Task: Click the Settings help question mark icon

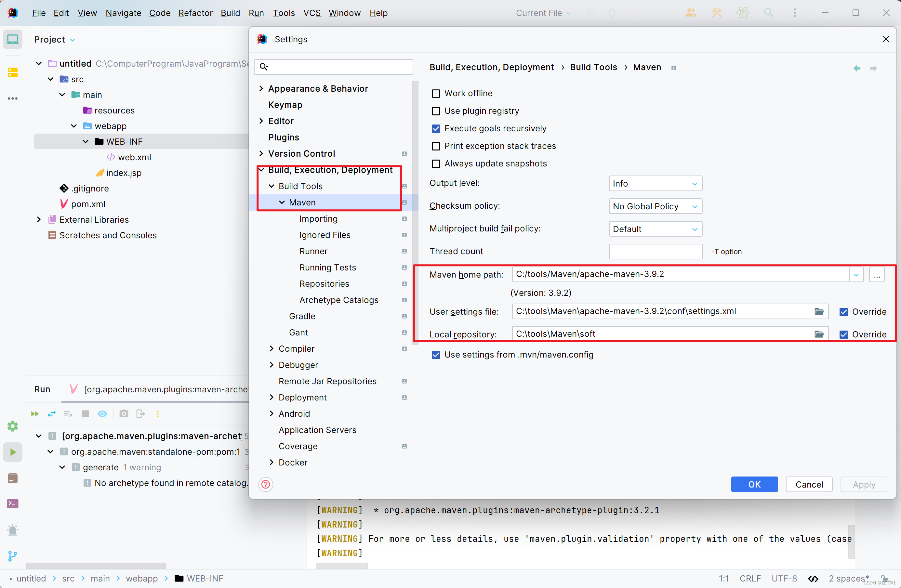Action: point(266,484)
